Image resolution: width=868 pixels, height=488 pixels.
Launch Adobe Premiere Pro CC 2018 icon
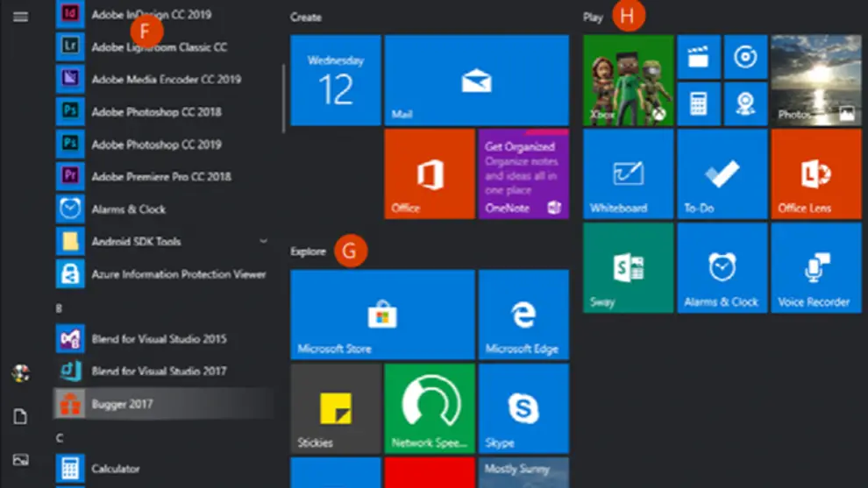coord(70,176)
